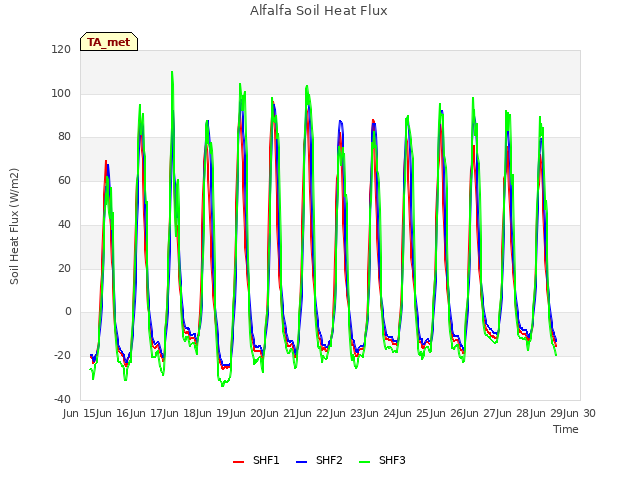Click the chart title Alfalfa Soil Heat Flux
Image resolution: width=640 pixels, height=480 pixels.
(318, 11)
